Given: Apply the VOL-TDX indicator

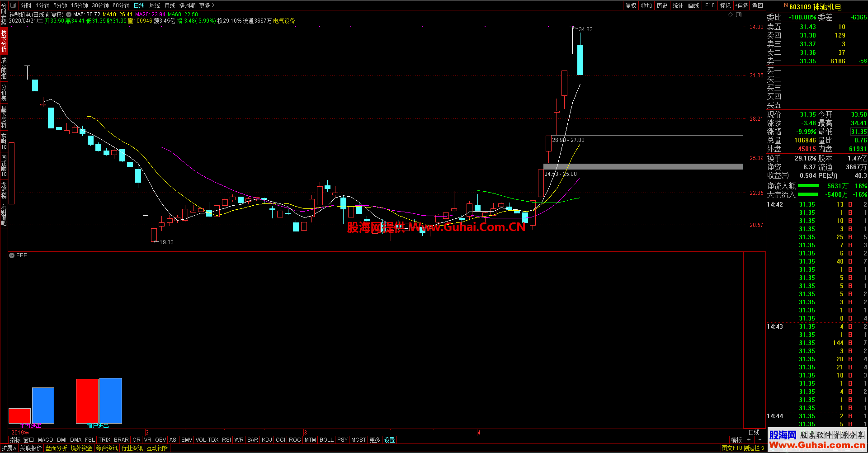Looking at the screenshot, I should 207,440.
